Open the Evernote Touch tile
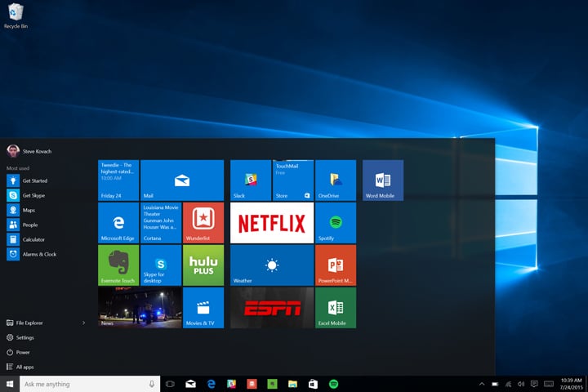Screen dimensions: 588x392 (x=118, y=265)
